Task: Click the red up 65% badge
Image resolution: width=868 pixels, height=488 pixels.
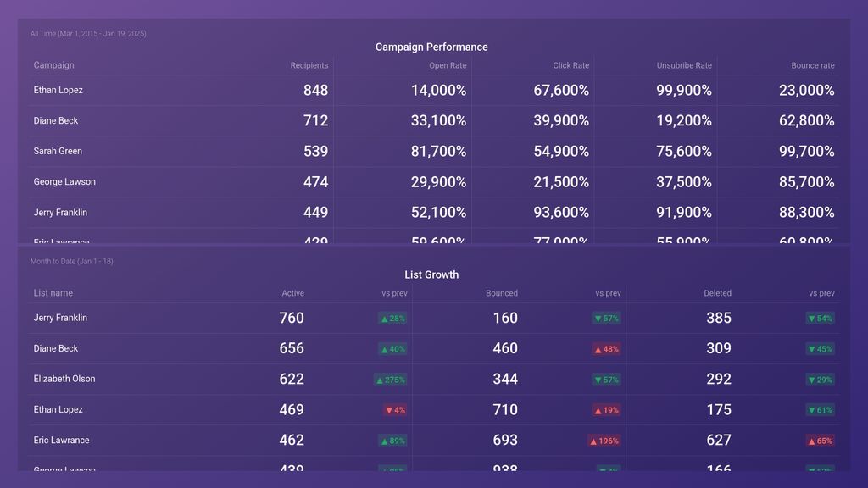Action: click(x=820, y=441)
